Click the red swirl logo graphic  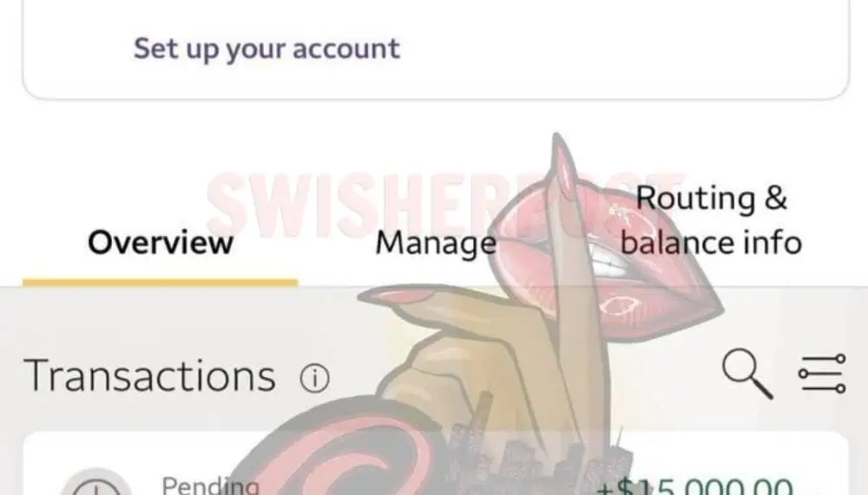(343, 454)
